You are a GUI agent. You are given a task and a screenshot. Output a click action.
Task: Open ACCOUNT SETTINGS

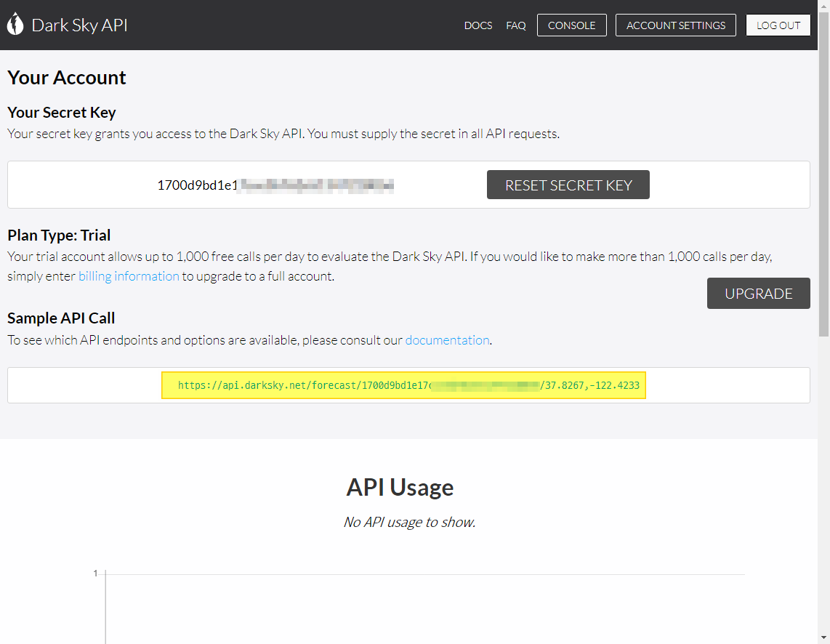click(675, 25)
